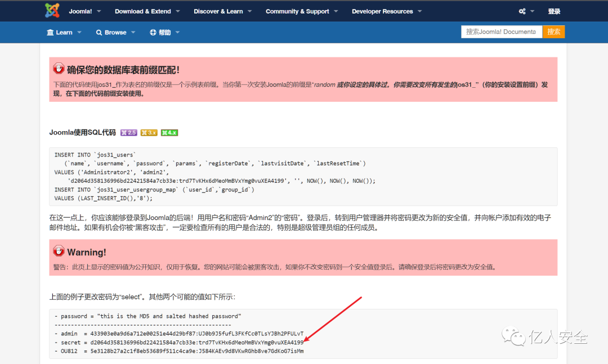The height and width of the screenshot is (364, 608).
Task: Click the Learn building icon
Action: [x=50, y=32]
